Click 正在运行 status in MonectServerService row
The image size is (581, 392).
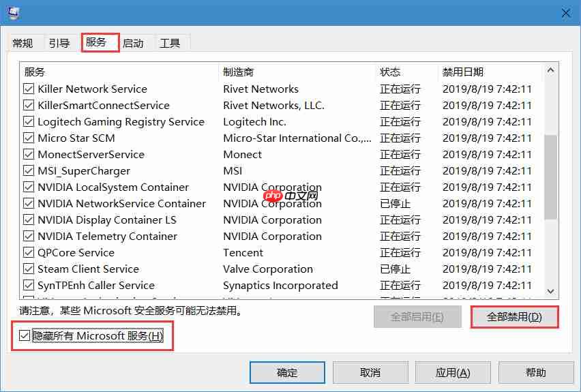400,155
